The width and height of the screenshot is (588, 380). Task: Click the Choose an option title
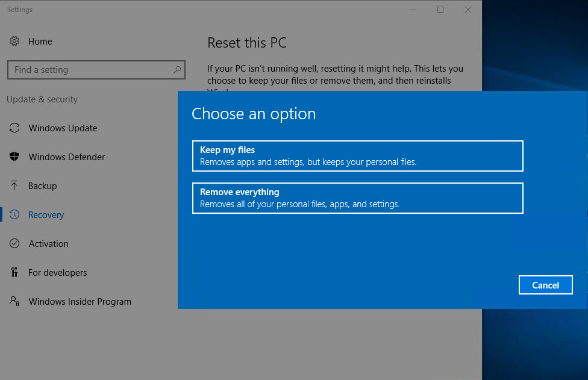pos(254,114)
